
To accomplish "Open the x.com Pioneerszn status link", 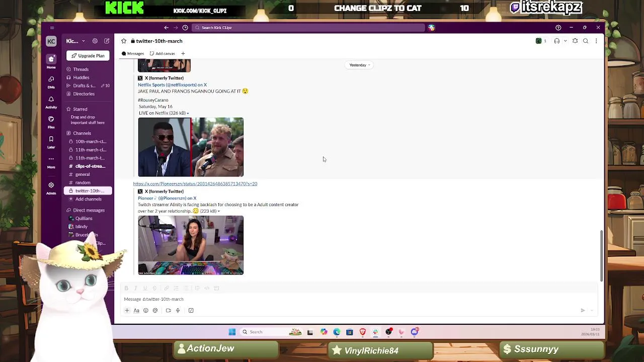I will pos(195,184).
